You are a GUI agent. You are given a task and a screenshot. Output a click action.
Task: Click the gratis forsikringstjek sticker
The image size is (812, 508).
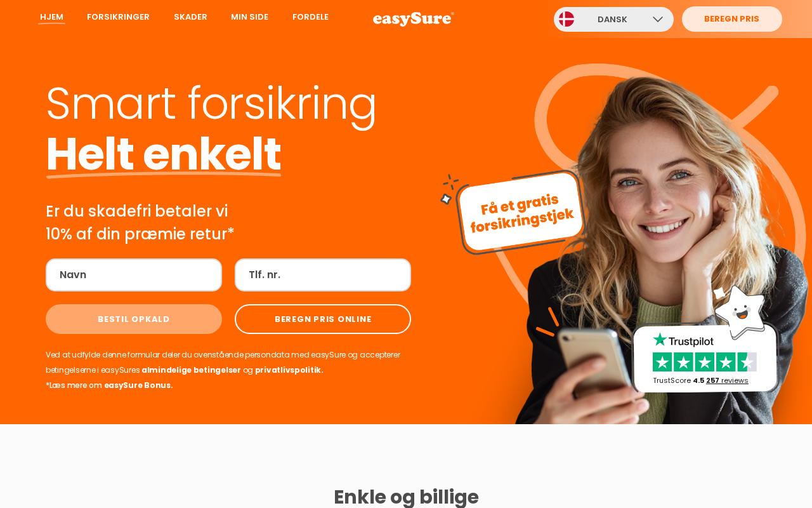pyautogui.click(x=520, y=212)
